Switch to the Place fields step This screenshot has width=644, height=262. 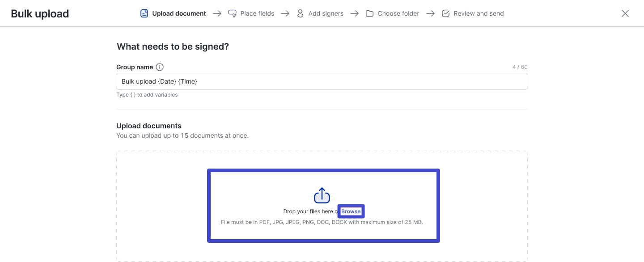257,13
